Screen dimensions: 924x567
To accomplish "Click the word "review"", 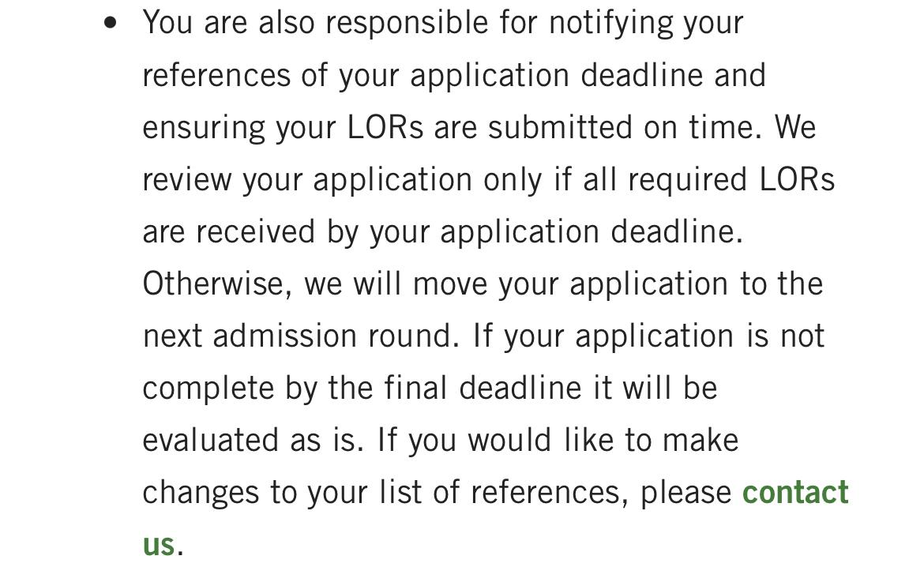I will click(x=186, y=179).
